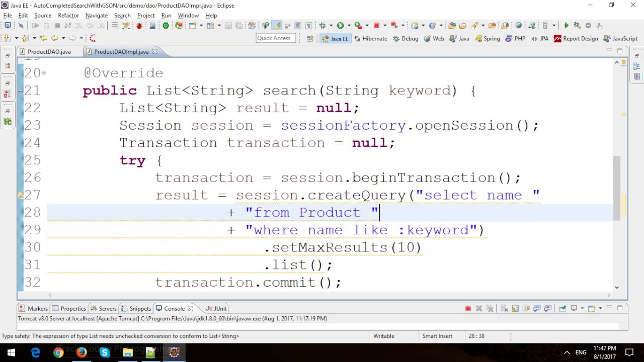The height and width of the screenshot is (362, 644).
Task: Open the Refactor menu
Action: click(68, 16)
